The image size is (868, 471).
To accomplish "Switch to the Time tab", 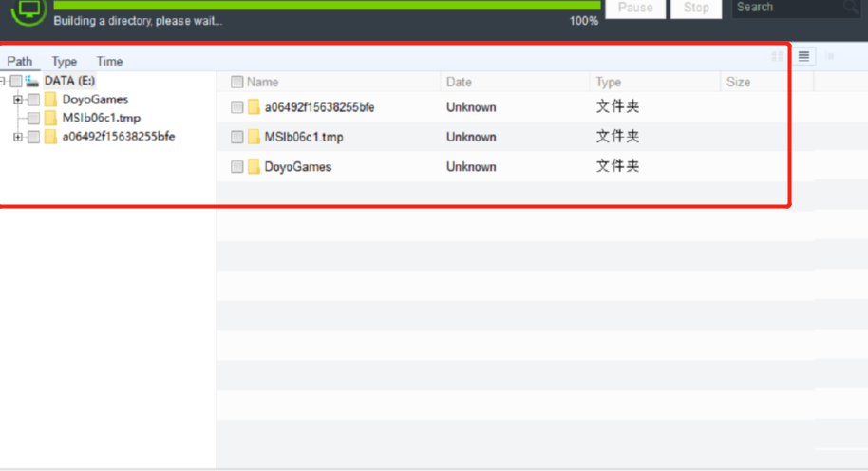I will (109, 62).
